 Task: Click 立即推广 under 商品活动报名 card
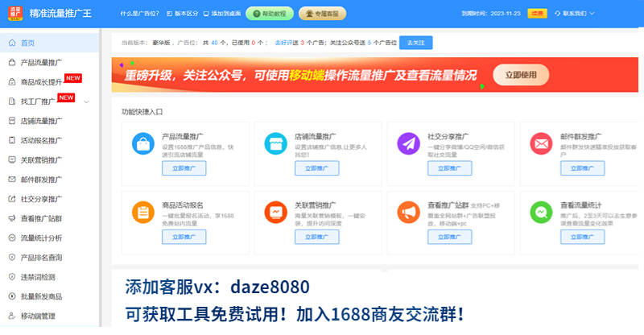[184, 237]
